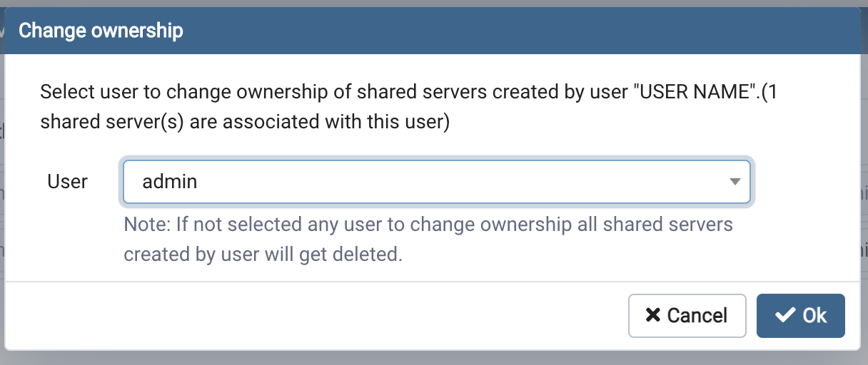868x365 pixels.
Task: Click the User field label
Action: (x=67, y=182)
